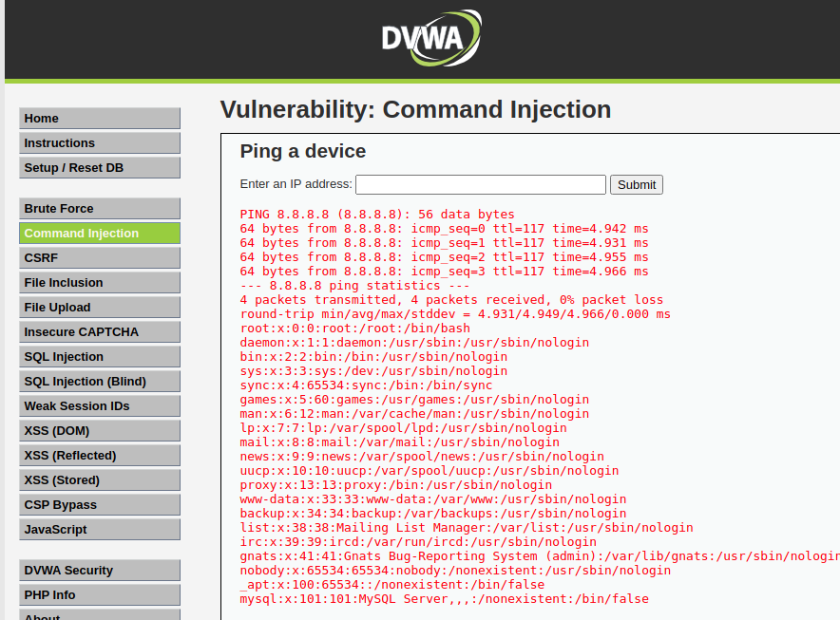The width and height of the screenshot is (840, 620).
Task: Open the Home menu item
Action: 99,119
